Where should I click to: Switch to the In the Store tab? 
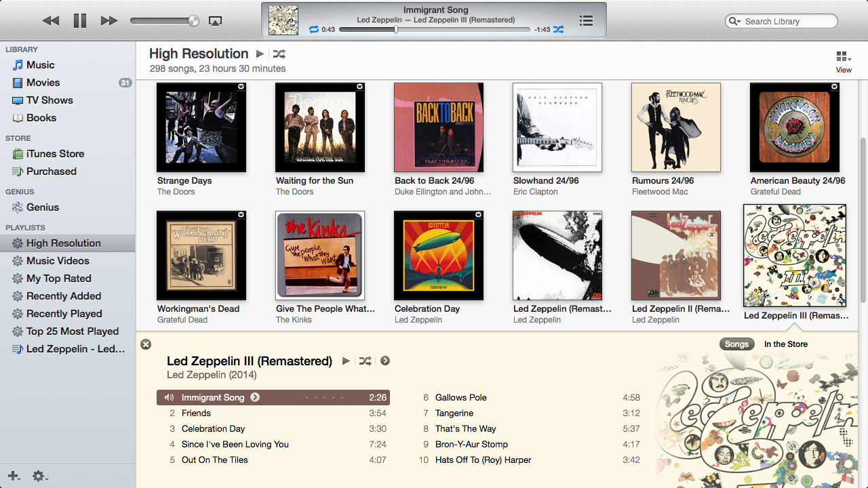(785, 344)
